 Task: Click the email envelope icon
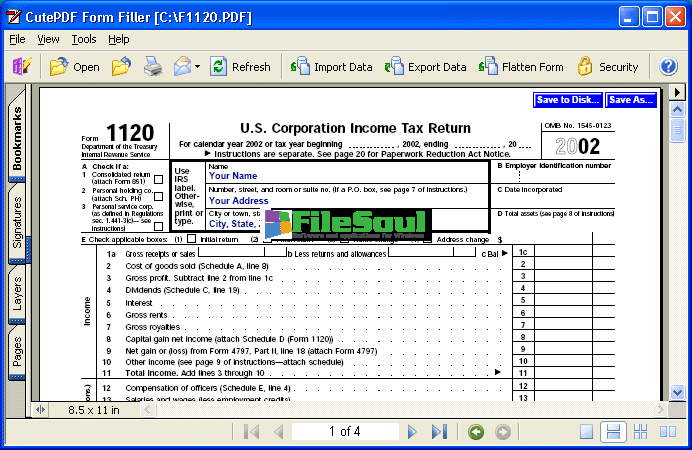(182, 67)
